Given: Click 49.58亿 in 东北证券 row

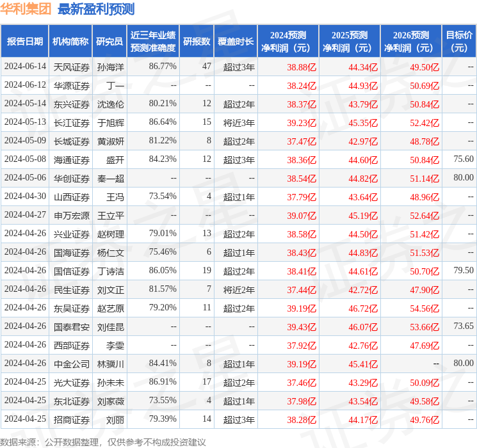Looking at the screenshot, I should point(424,401).
